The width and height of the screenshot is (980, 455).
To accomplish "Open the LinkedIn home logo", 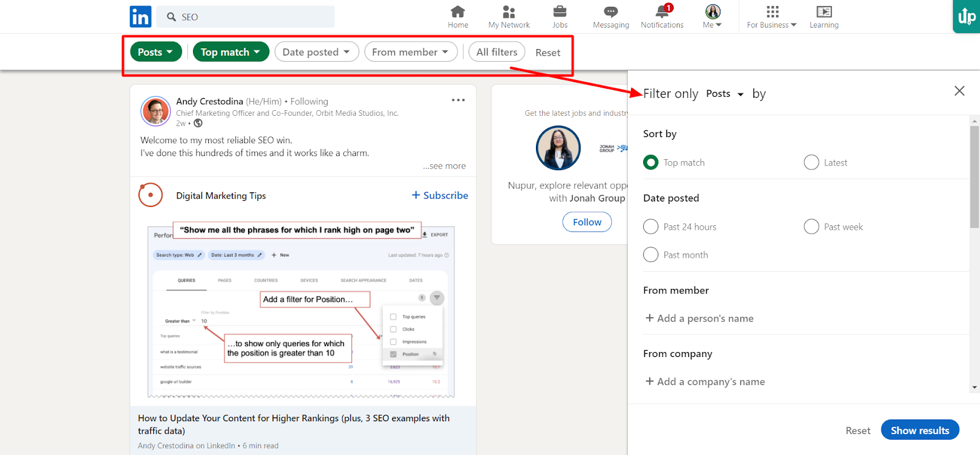I will [140, 17].
